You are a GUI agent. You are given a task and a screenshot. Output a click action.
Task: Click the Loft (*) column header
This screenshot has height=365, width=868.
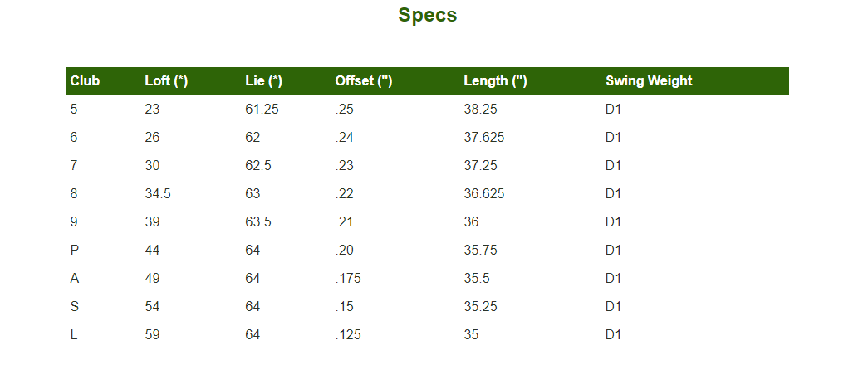[x=166, y=81]
